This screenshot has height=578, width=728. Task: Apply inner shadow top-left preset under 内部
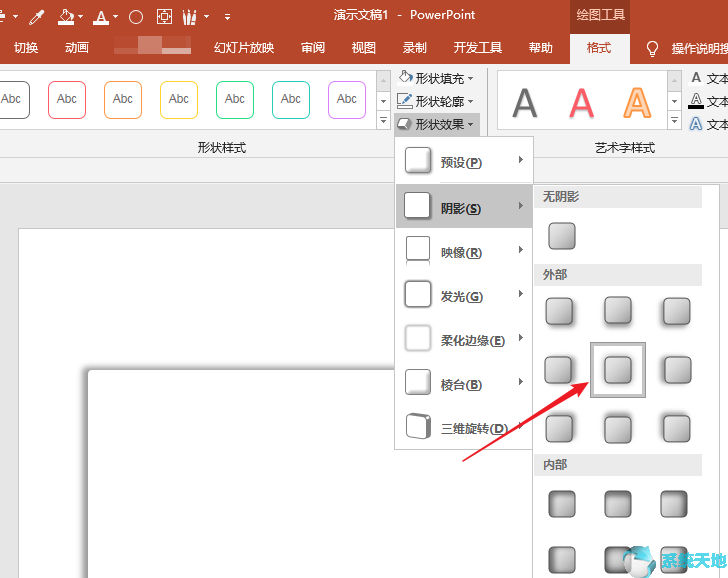[x=562, y=504]
